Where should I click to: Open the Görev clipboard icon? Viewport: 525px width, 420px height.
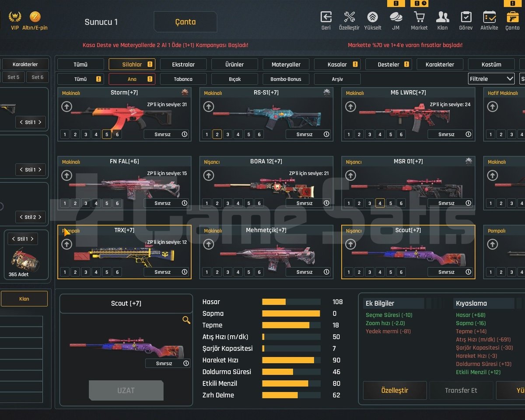[x=466, y=17]
